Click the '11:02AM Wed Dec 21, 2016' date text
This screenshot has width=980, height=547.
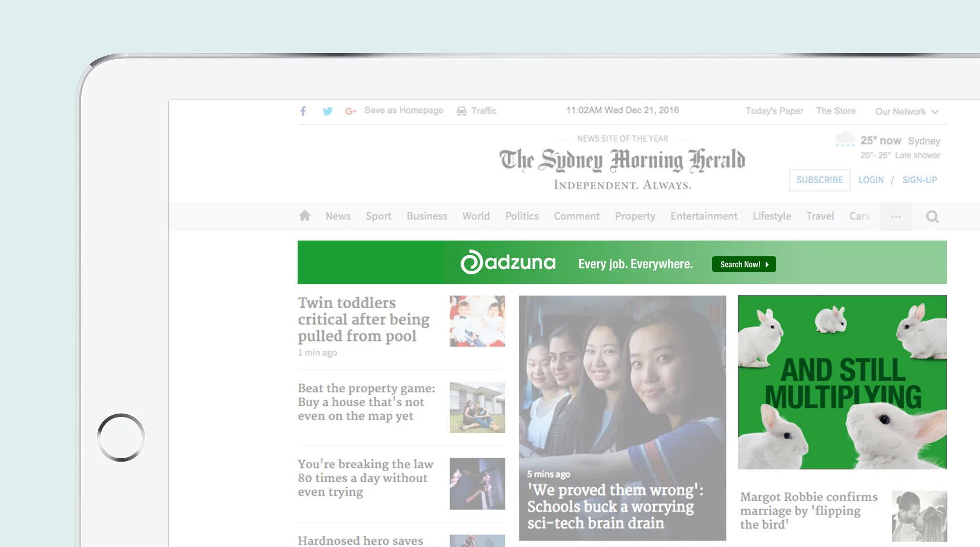coord(622,110)
